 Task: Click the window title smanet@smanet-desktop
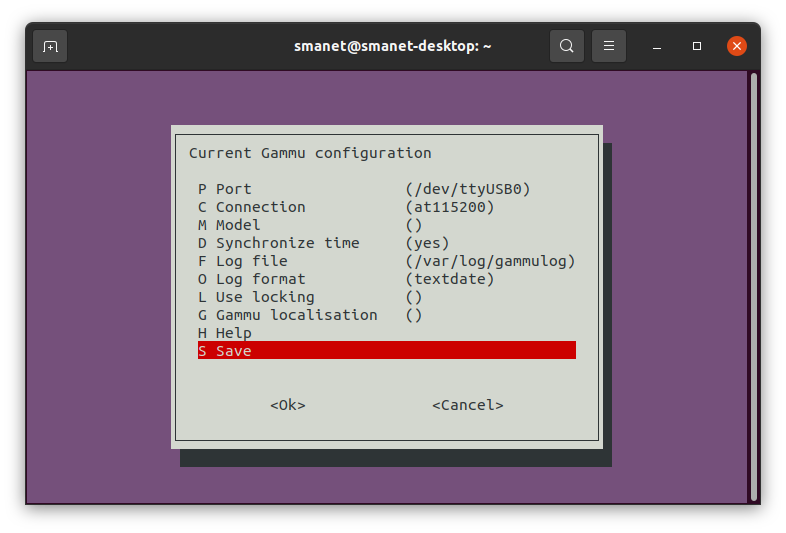point(392,46)
